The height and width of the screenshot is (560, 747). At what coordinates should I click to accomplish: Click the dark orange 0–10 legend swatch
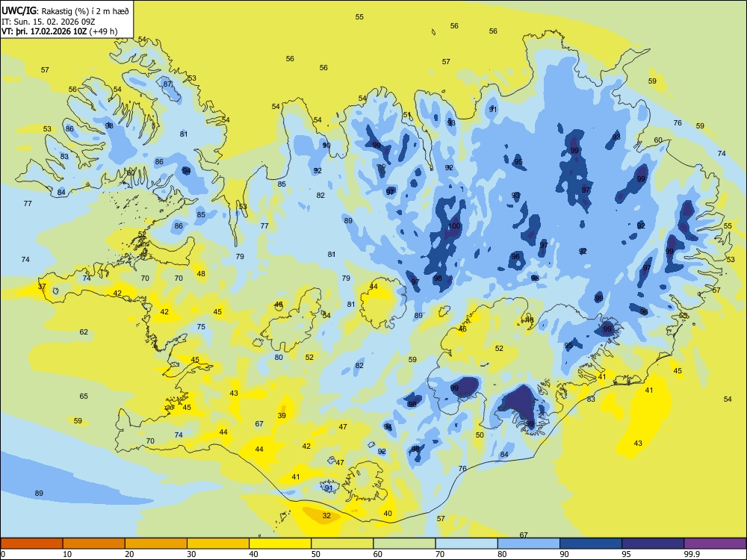pos(31,544)
